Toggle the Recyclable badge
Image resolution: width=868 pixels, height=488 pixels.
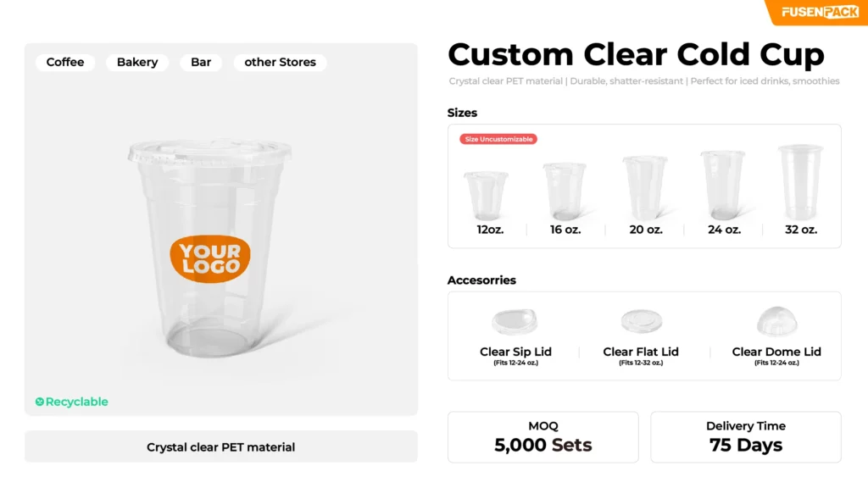click(71, 401)
